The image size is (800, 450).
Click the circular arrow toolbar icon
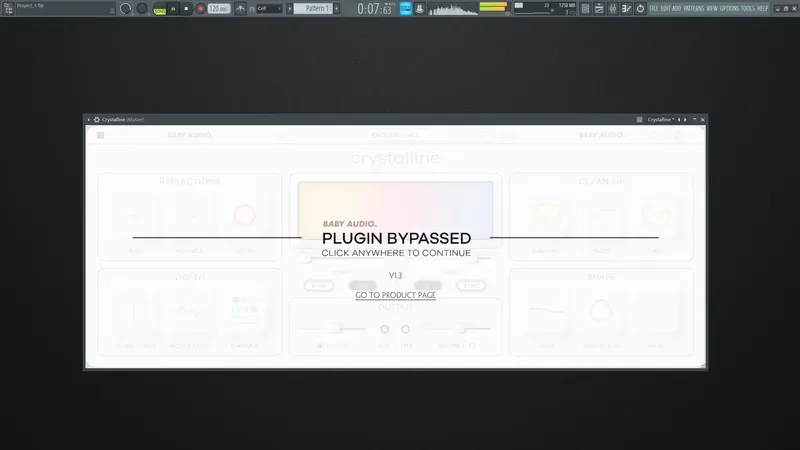[x=640, y=9]
